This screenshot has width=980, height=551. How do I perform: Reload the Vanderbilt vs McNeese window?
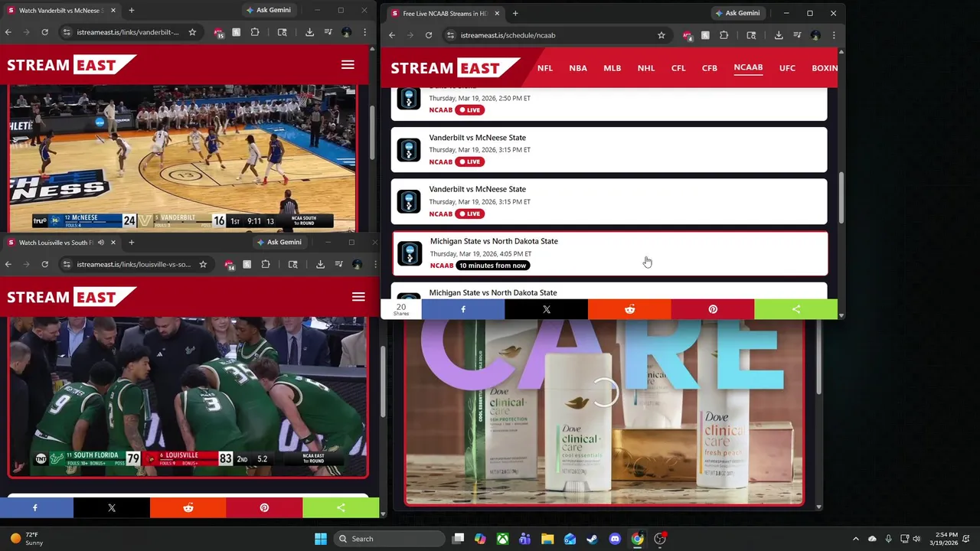pyautogui.click(x=44, y=32)
